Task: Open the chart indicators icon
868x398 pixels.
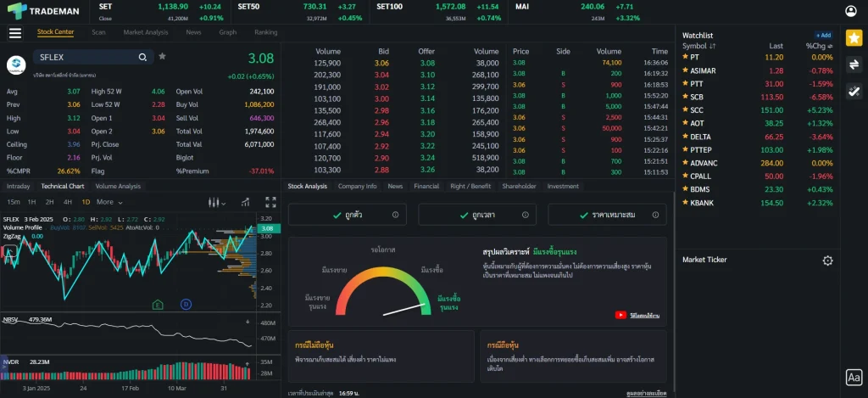Action: [x=244, y=202]
